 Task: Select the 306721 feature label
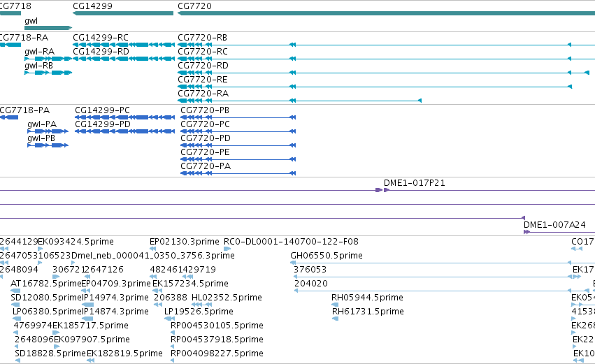point(69,270)
